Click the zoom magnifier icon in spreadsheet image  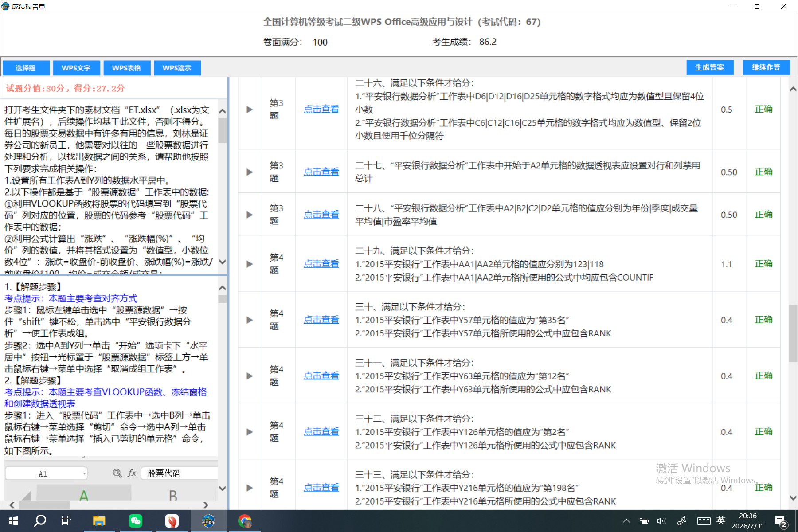[x=117, y=473]
